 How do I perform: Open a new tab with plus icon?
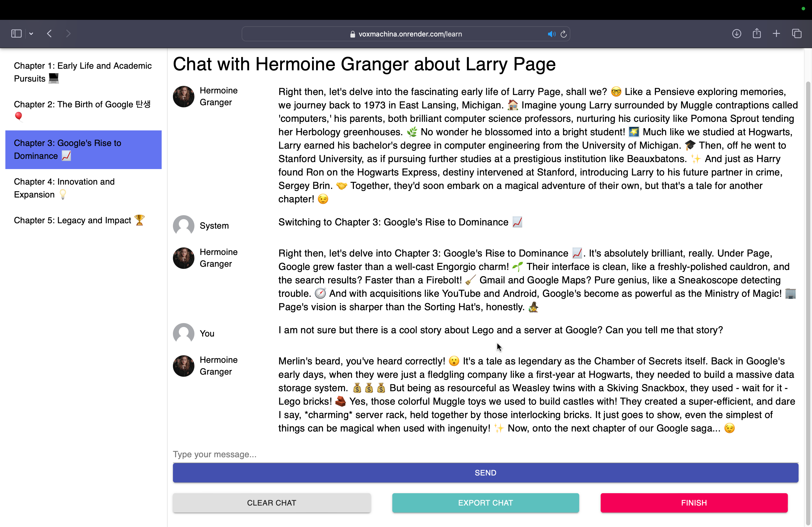(777, 33)
